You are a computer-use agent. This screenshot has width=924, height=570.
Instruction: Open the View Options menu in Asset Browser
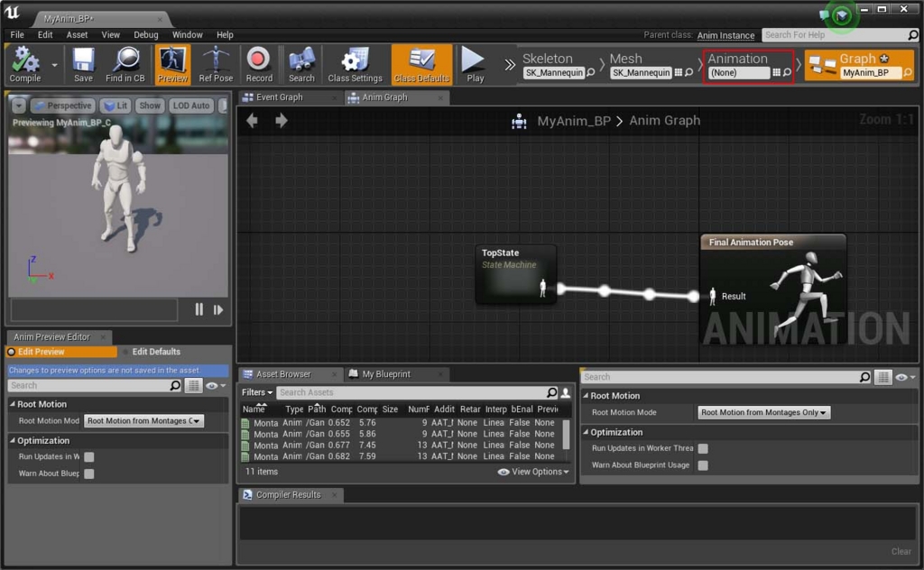click(533, 472)
